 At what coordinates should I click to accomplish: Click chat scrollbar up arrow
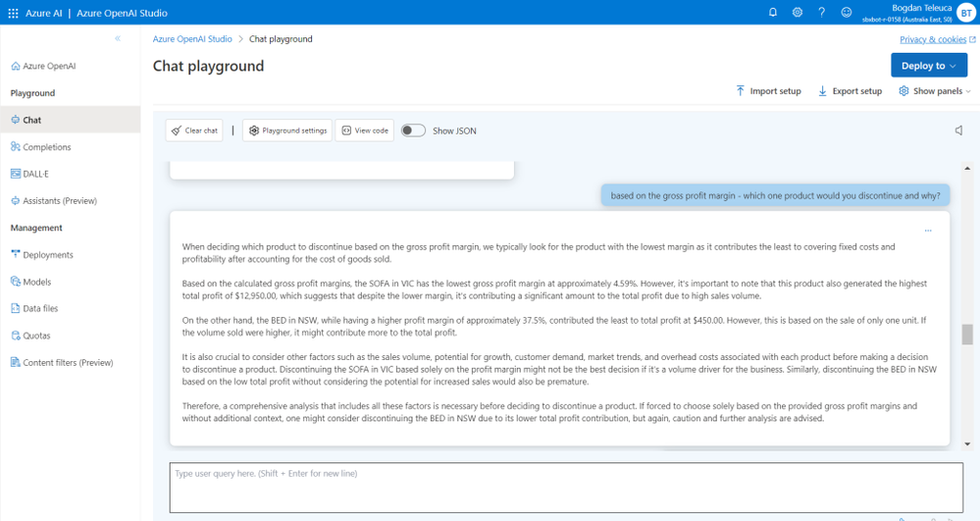pos(967,168)
